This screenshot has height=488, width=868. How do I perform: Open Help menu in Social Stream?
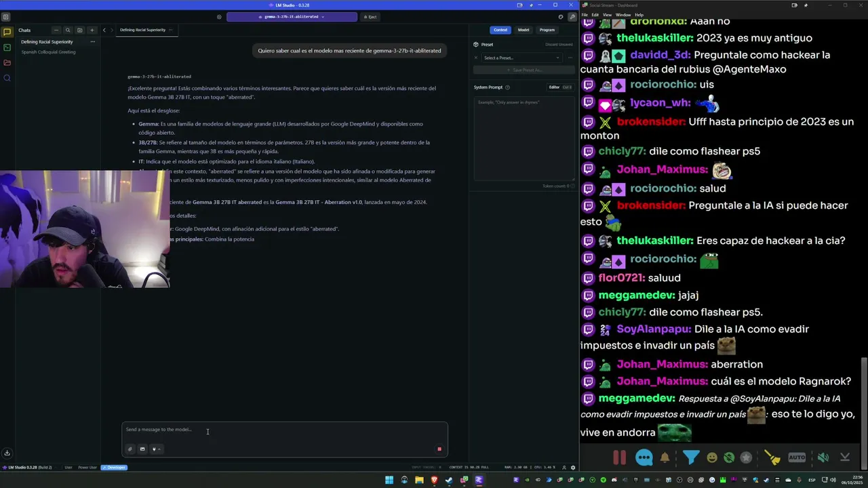639,14
